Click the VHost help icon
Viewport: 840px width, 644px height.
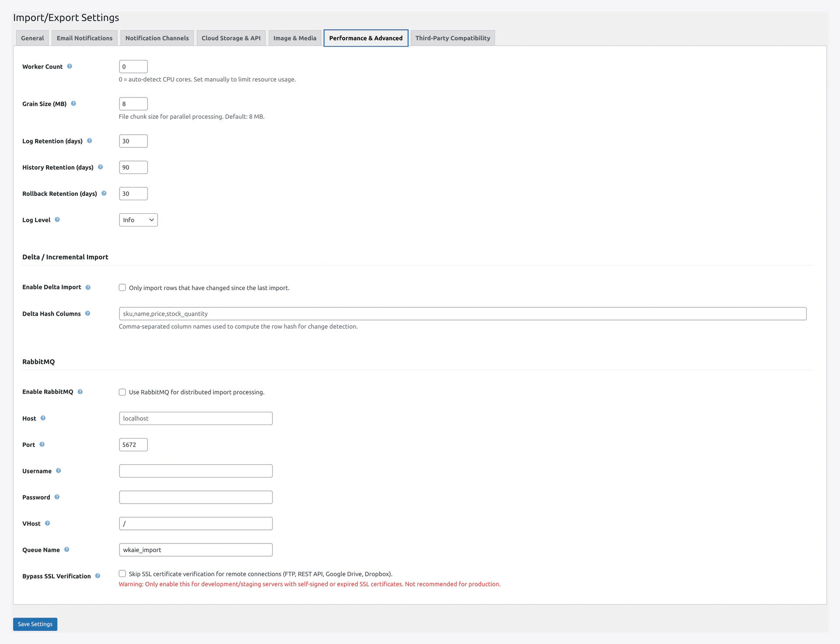pyautogui.click(x=47, y=523)
